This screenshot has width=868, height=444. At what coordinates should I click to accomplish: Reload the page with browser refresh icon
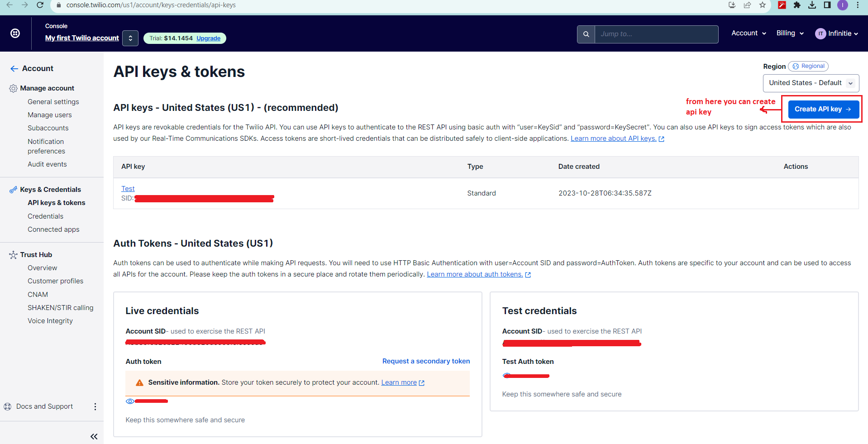point(40,5)
